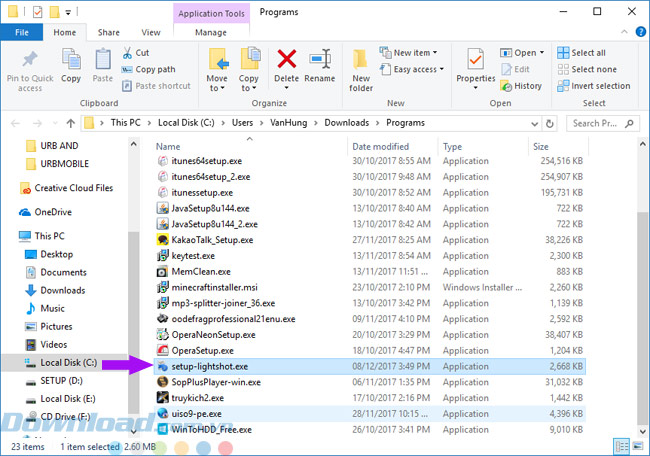Click the Move to icon

217,66
